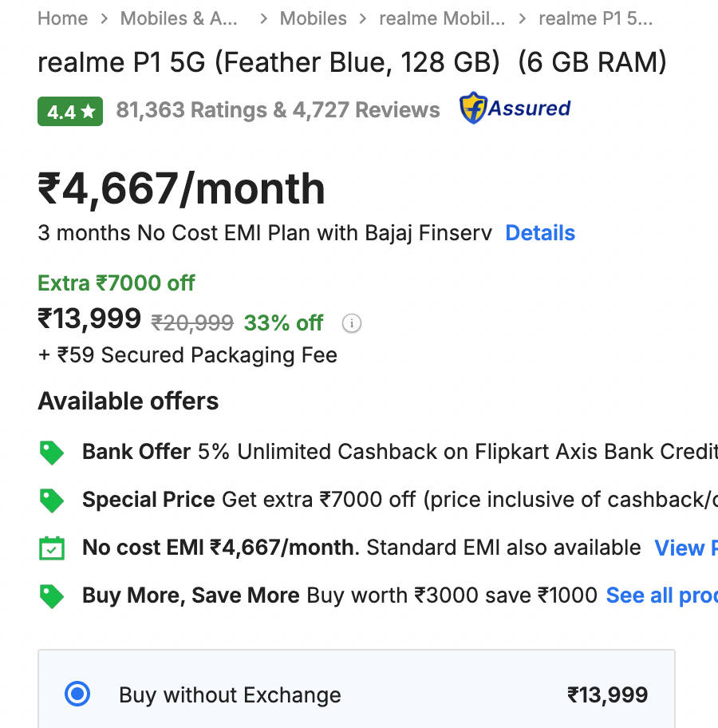Screen dimensions: 718x728
Task: Click the Special Price green tag icon
Action: [x=52, y=500]
